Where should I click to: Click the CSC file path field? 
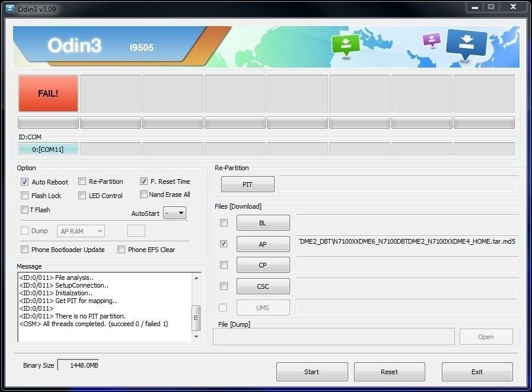tap(407, 286)
